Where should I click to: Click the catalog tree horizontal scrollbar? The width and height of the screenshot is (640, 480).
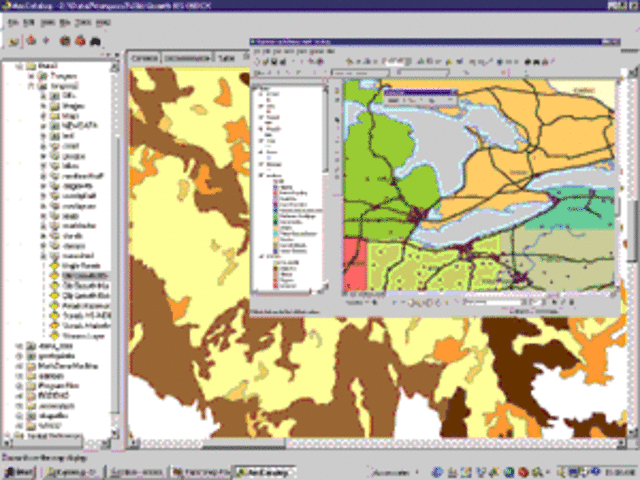click(x=56, y=442)
